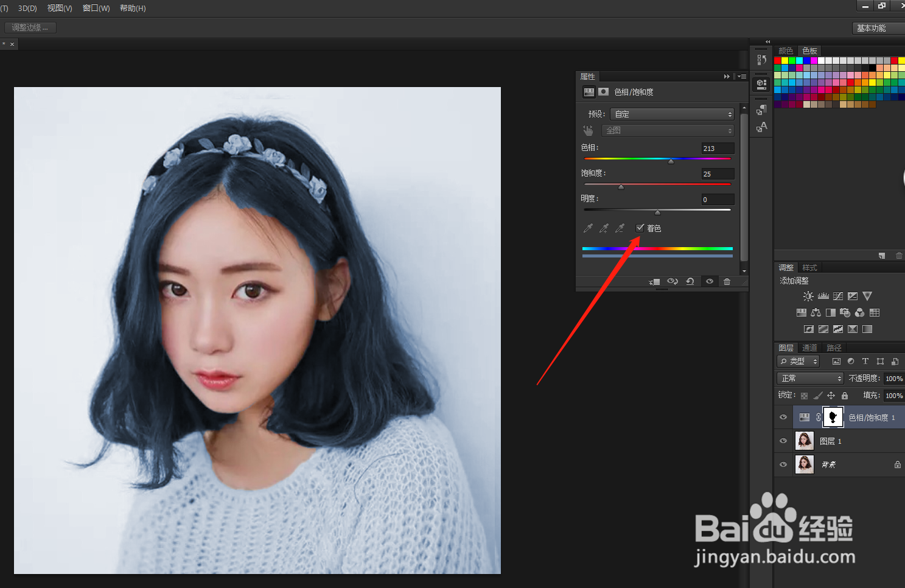Add a Color Lookup adjustment (grid icon)
Screen dimensions: 905x588
pos(875,313)
